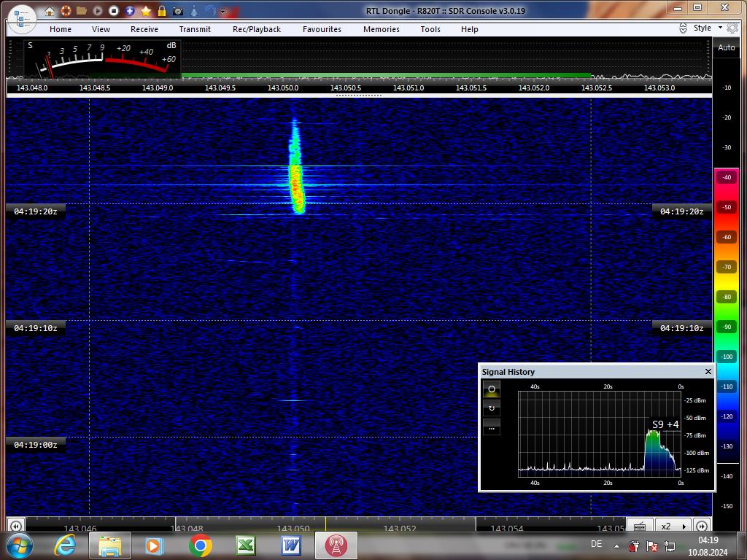This screenshot has height=560, width=747.
Task: Click the 04:19:20z timestamp on the left
Action: click(35, 211)
